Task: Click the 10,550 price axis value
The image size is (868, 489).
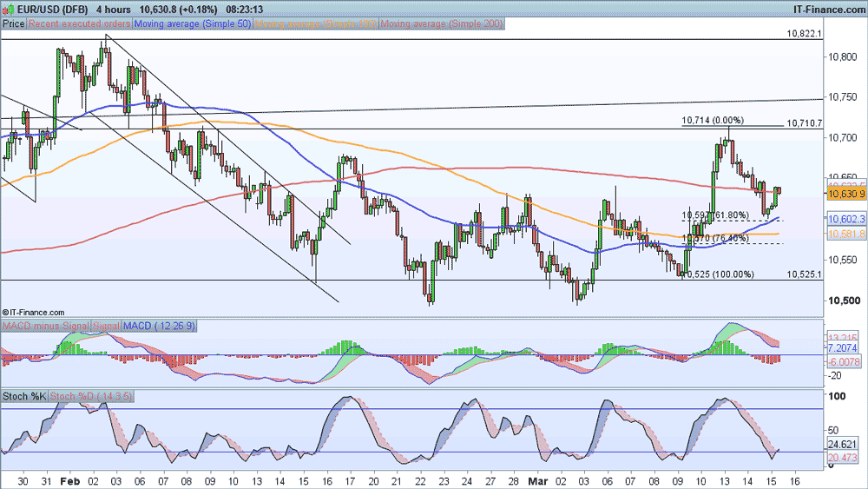Action: [x=842, y=259]
